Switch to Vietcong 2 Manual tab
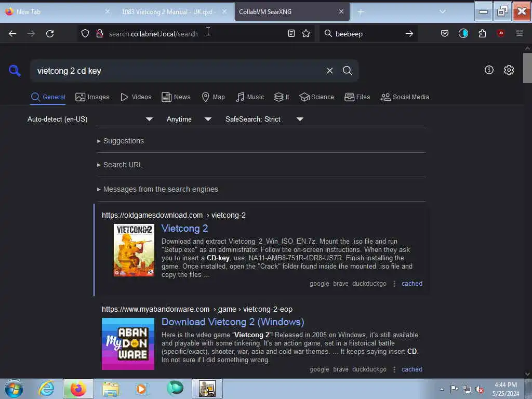The height and width of the screenshot is (399, 532). [169, 12]
